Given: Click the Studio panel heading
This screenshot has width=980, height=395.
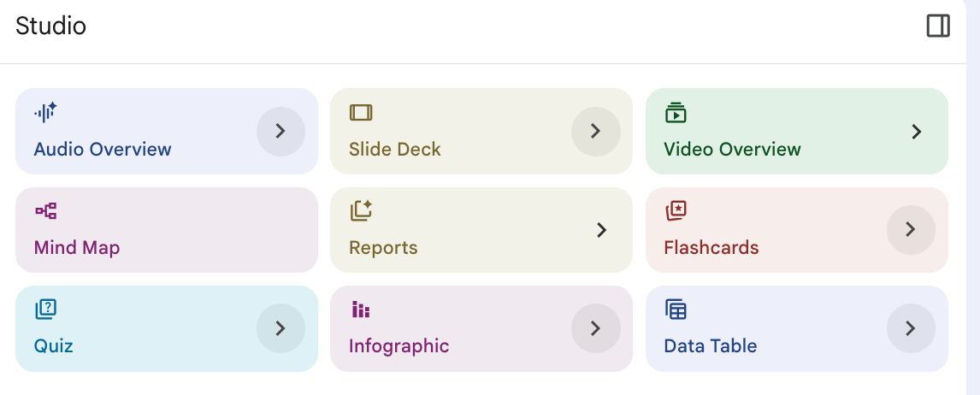Looking at the screenshot, I should coord(50,26).
